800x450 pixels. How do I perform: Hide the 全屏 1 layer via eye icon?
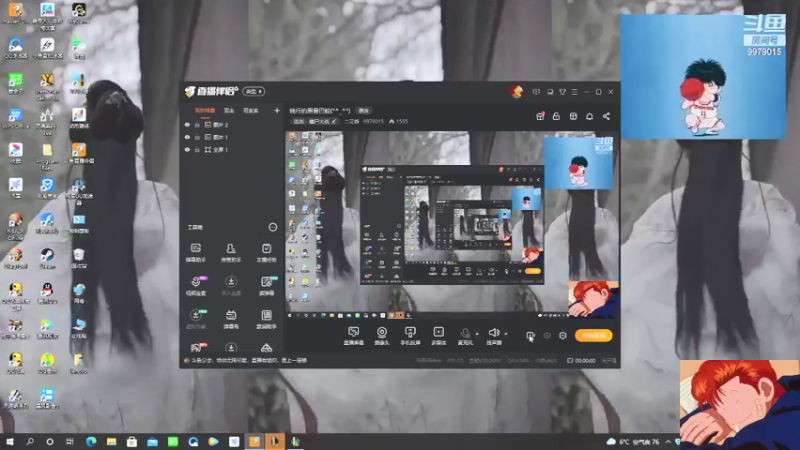pyautogui.click(x=187, y=149)
